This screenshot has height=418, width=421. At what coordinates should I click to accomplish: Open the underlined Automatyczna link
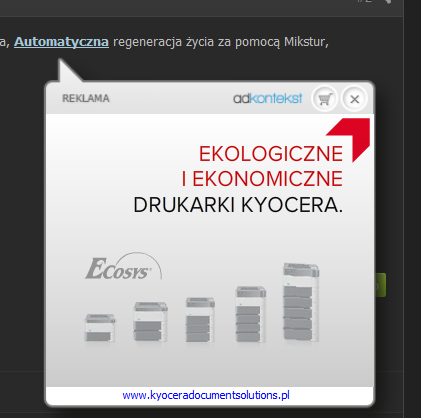click(61, 42)
